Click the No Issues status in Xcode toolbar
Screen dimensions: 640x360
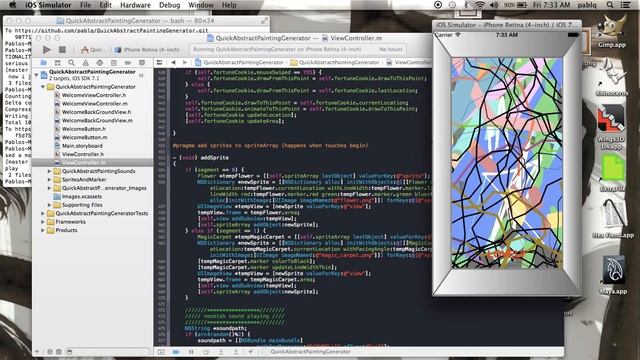click(391, 49)
